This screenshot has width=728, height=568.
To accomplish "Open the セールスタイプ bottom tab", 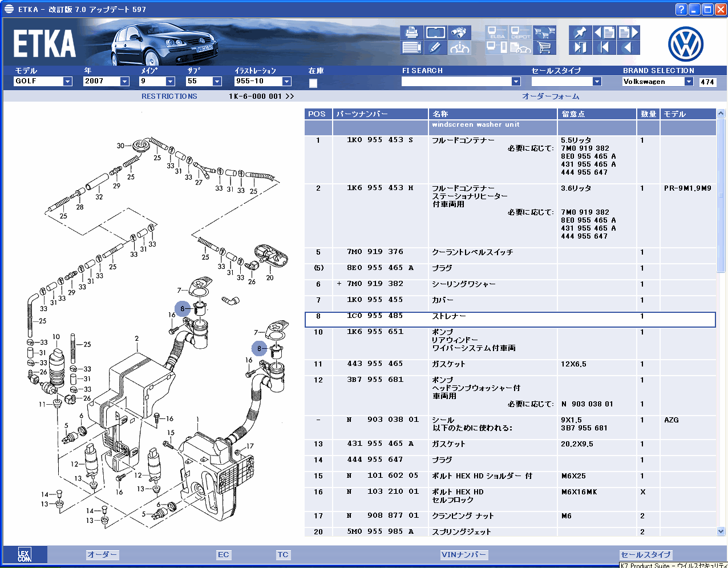I will [x=646, y=554].
